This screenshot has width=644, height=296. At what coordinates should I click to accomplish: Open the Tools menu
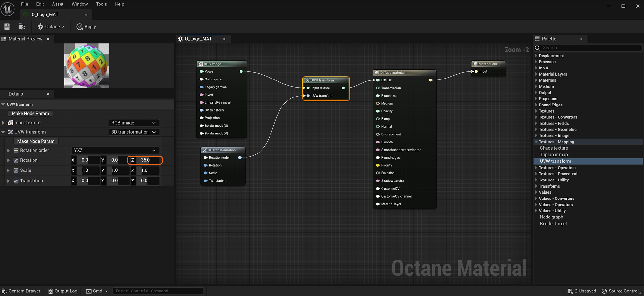click(101, 4)
